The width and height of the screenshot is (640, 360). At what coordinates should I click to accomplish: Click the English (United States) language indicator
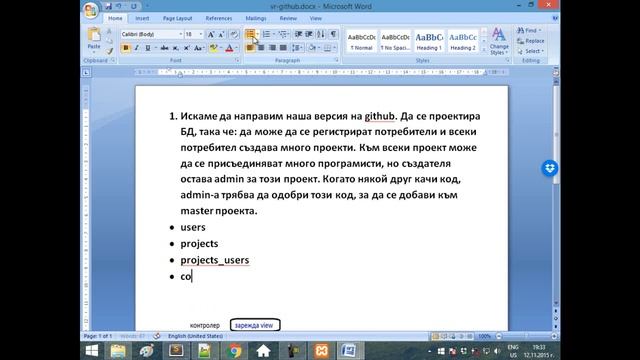[x=196, y=336]
